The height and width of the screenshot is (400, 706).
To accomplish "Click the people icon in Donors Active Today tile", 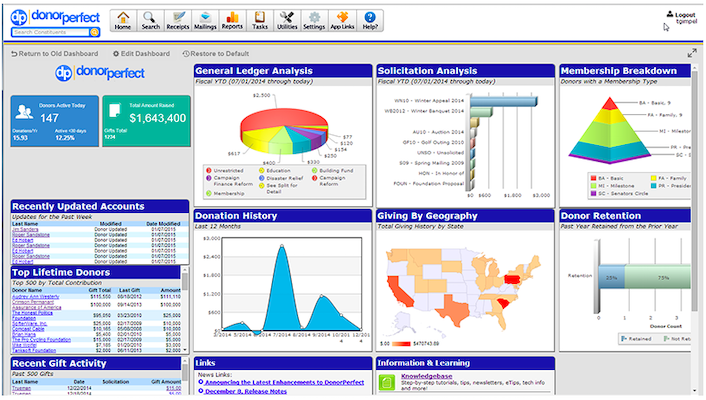I will pos(24,111).
